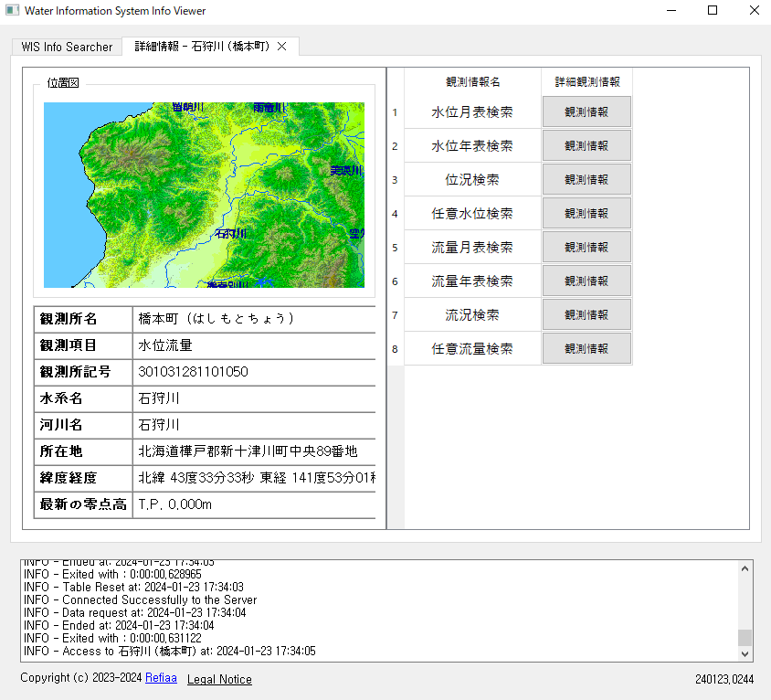
Task: Open the Legal Notice link
Action: tap(219, 679)
